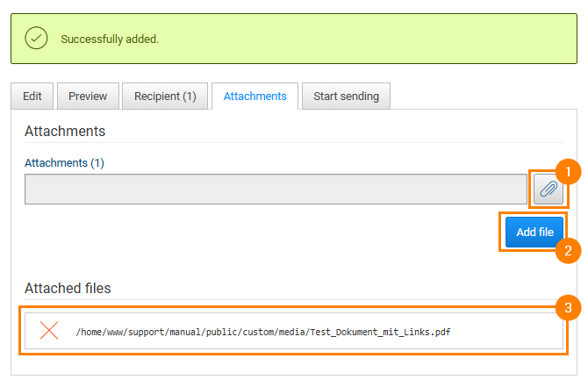Screen dimensions: 588x380
Task: Click orange callout badge number 1
Action: (x=568, y=172)
